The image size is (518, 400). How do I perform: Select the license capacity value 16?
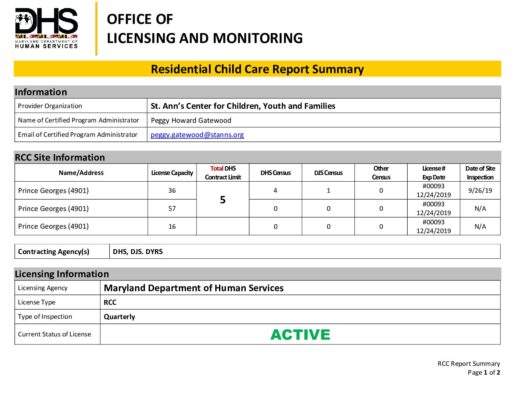click(172, 227)
